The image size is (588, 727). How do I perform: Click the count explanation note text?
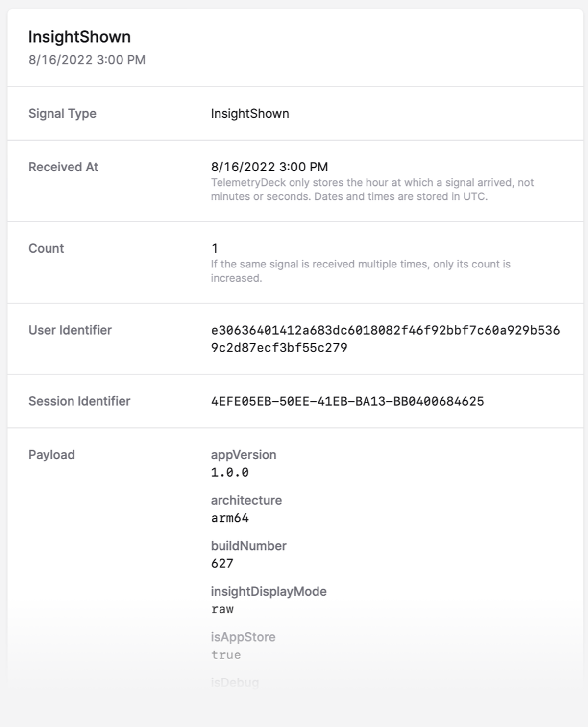pyautogui.click(x=361, y=271)
